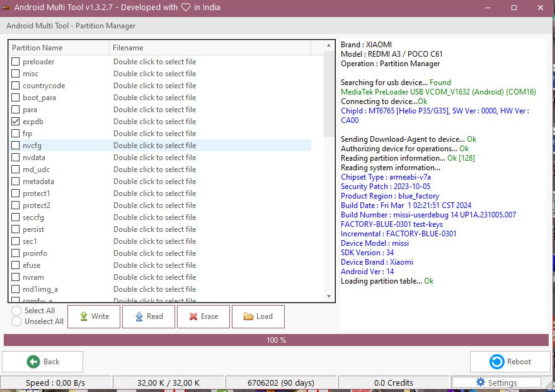Maximize the Android Multi Tool window
Screen dimensions: 555x392
pyautogui.click(x=514, y=8)
